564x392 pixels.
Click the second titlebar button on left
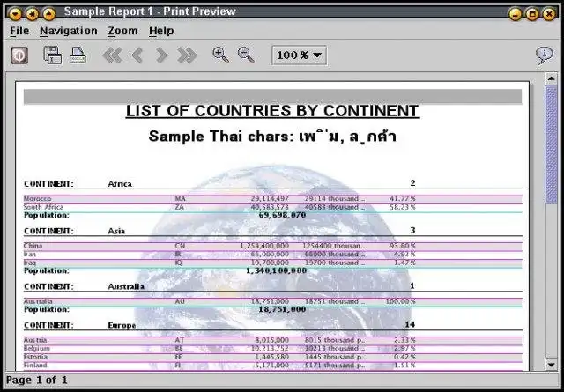(32, 14)
